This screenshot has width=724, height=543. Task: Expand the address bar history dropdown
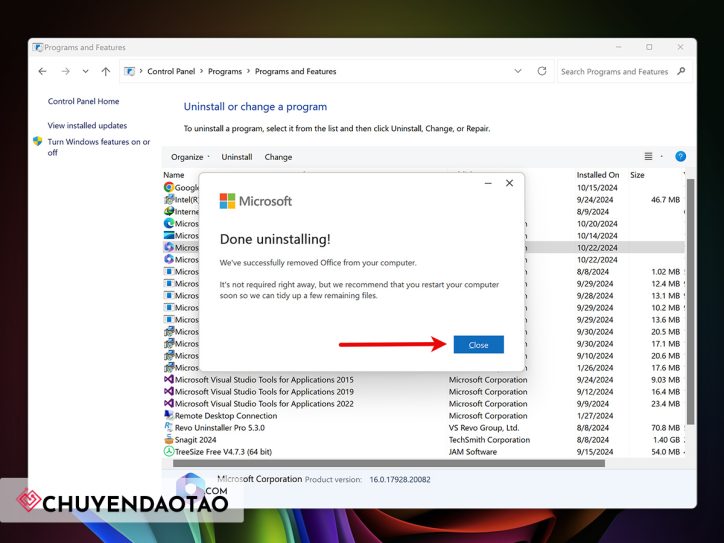(x=518, y=71)
